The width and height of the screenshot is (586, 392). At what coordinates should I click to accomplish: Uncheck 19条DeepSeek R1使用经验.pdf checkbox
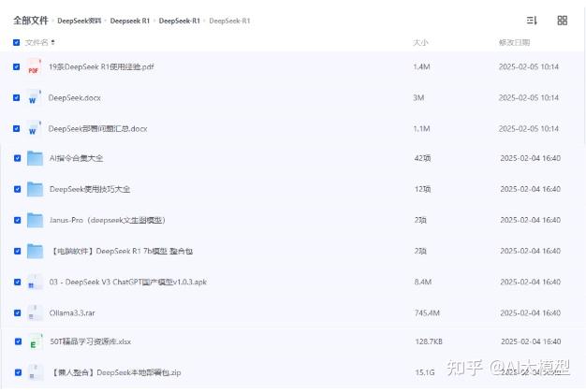(x=17, y=66)
